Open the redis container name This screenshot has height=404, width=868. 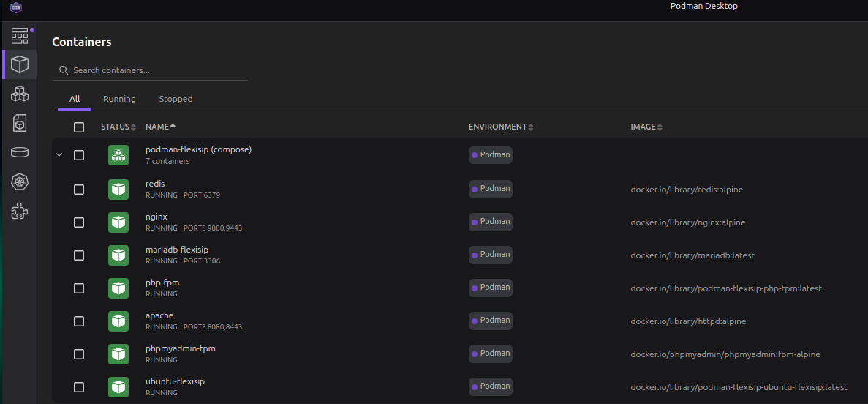click(155, 184)
